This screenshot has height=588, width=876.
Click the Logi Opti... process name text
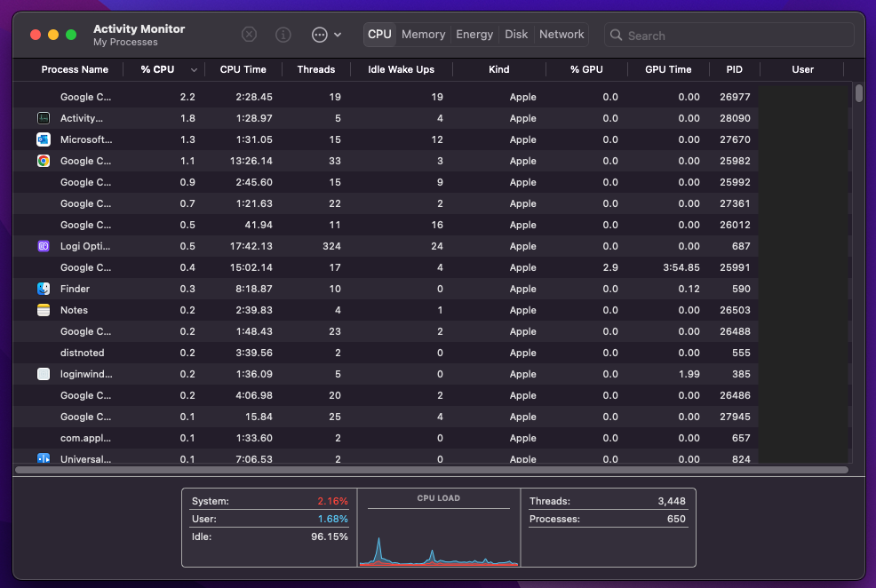(85, 246)
